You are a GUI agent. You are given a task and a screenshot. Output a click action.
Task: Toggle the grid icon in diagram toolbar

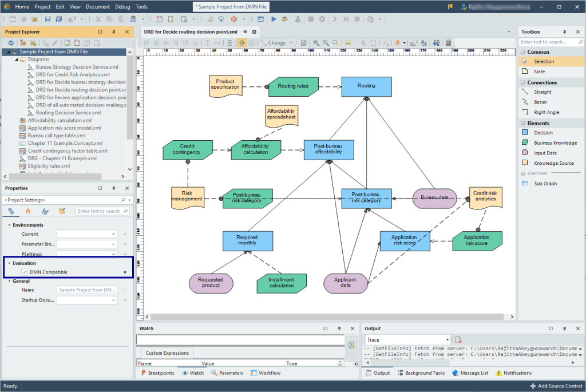pyautogui.click(x=252, y=42)
